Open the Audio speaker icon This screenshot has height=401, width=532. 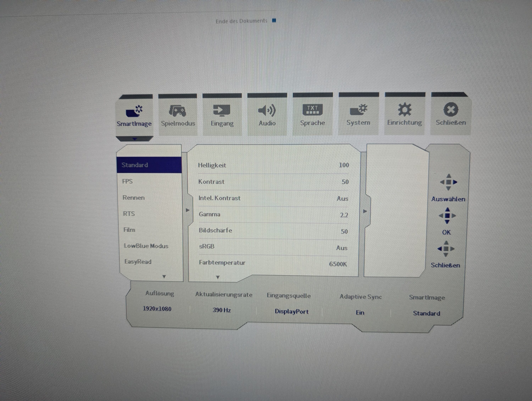267,110
